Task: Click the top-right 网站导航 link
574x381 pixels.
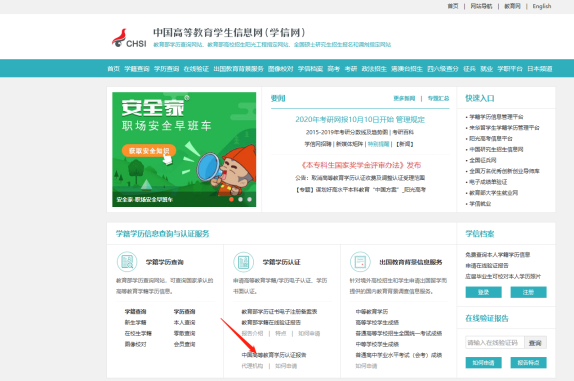Action: click(x=481, y=6)
